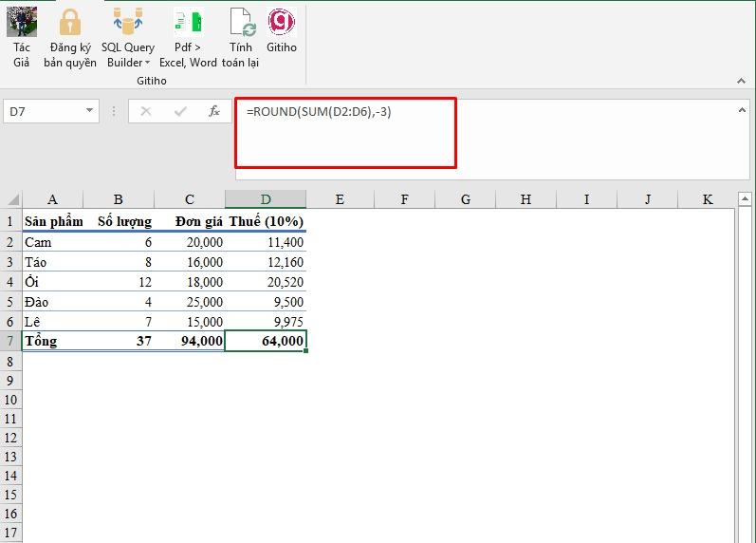Select cell containing 'Táo'
This screenshot has height=543, width=756.
pos(53,262)
